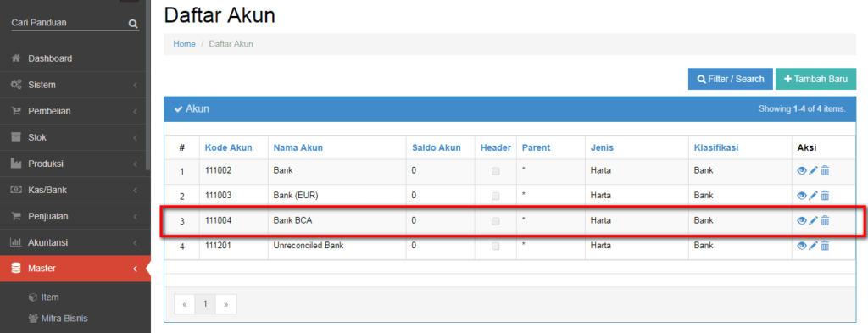Click the search magnifier in Cari Panduan
This screenshot has width=868, height=333.
click(x=133, y=24)
